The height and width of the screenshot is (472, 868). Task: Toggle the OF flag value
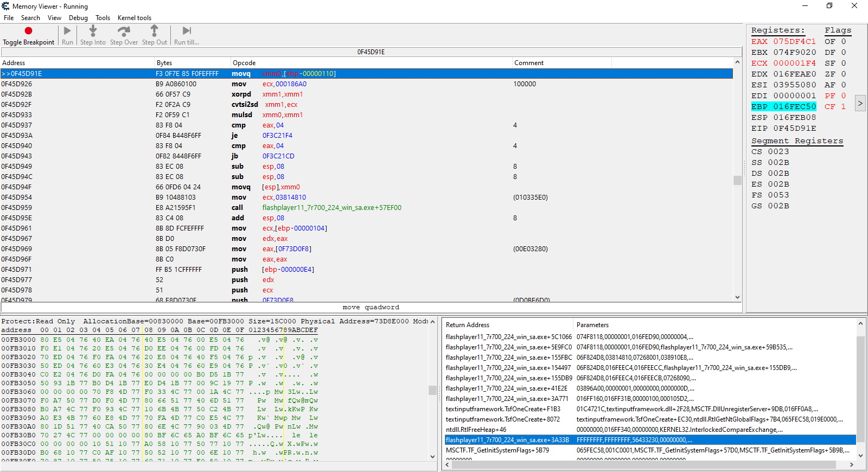[x=843, y=42]
